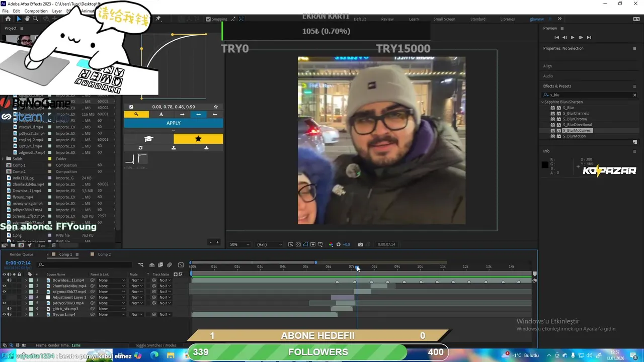The image size is (644, 362).
Task: Click the blue APPLY button in Flow
Action: (174, 123)
